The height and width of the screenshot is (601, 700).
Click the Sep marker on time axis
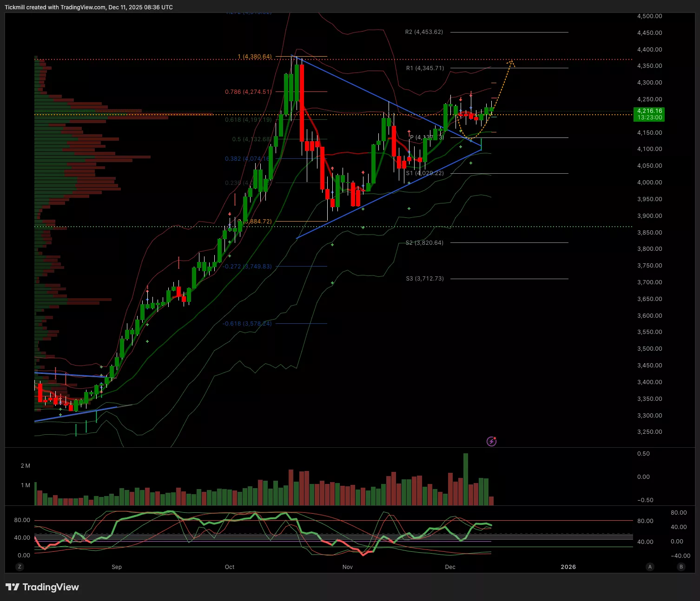(x=117, y=567)
